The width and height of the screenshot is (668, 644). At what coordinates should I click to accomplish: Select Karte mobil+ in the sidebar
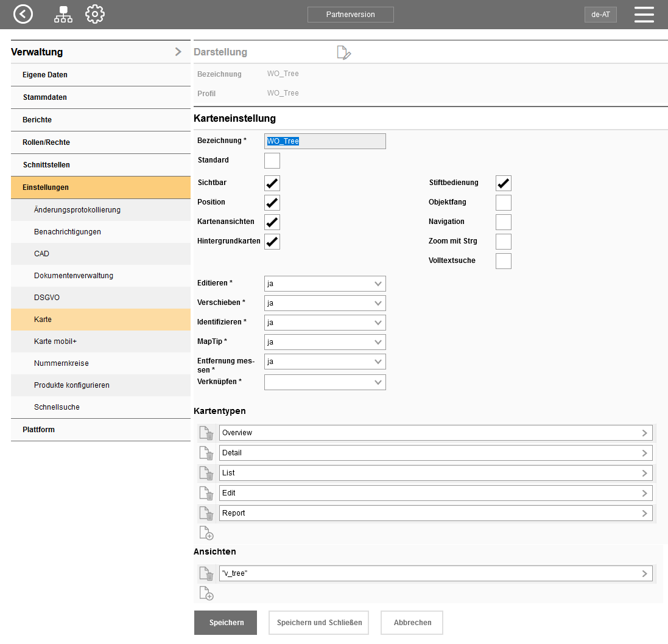point(55,341)
